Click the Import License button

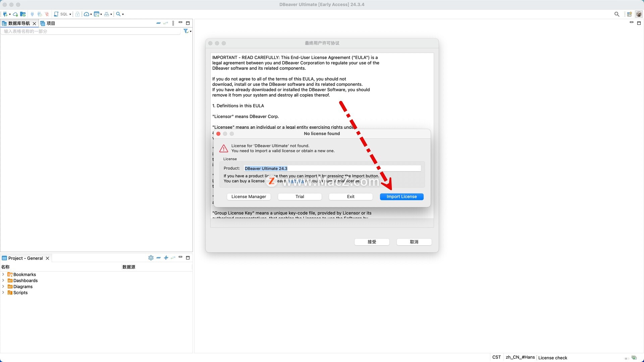402,197
